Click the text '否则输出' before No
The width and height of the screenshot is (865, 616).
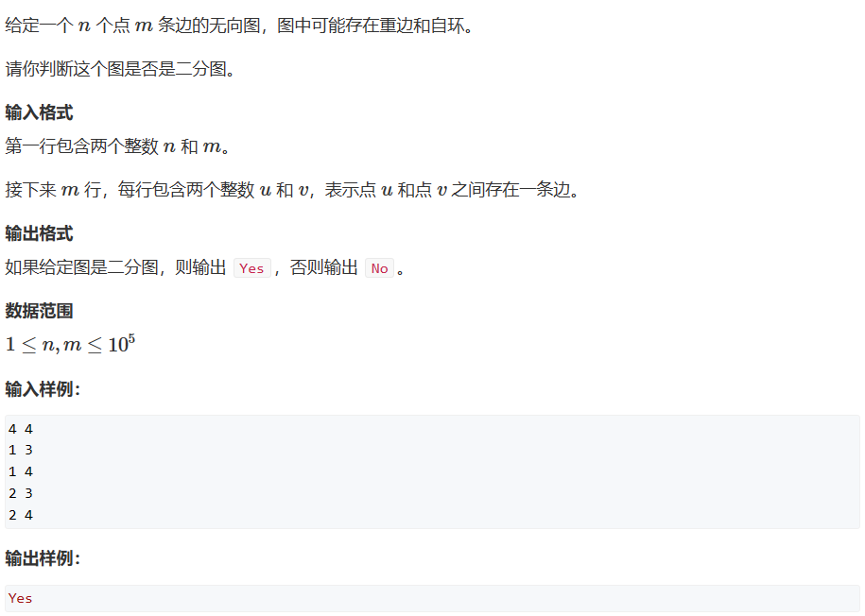(324, 267)
